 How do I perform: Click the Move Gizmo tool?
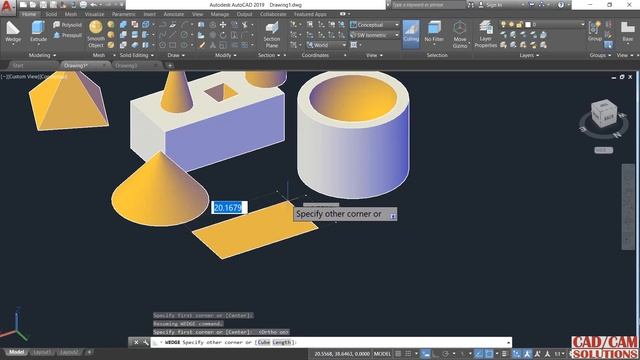click(460, 34)
